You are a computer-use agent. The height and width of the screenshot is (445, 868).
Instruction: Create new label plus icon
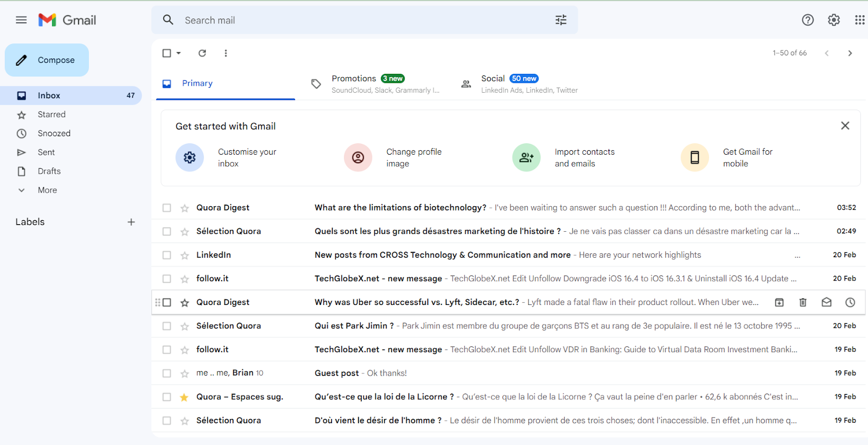pyautogui.click(x=131, y=222)
